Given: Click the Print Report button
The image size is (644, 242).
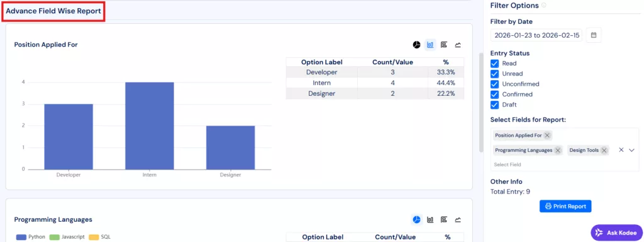Looking at the screenshot, I should click(565, 206).
